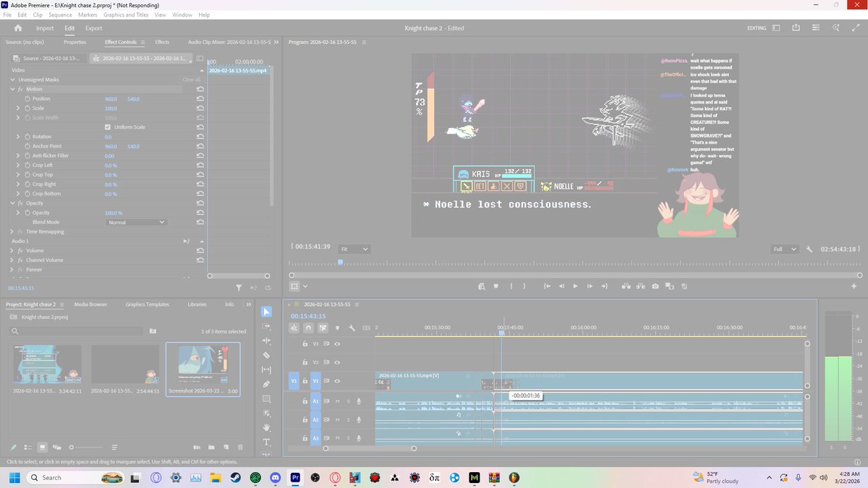Add marker in timeline panel

coord(337,328)
